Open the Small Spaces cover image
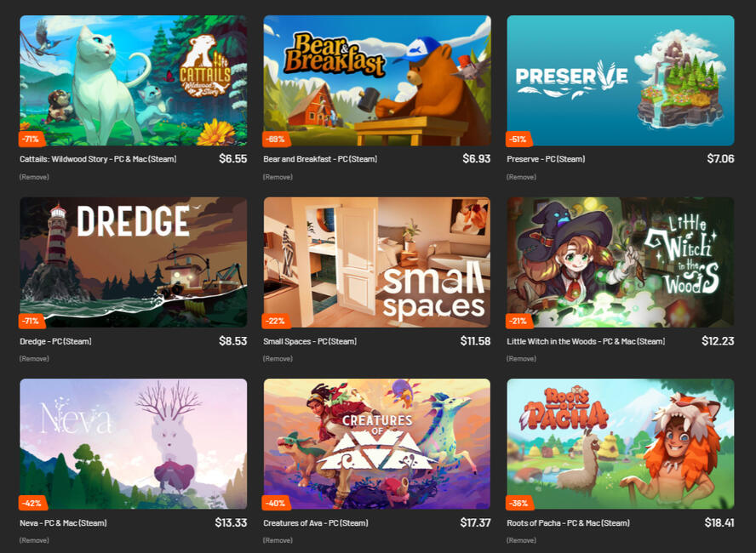The height and width of the screenshot is (553, 756). pyautogui.click(x=377, y=262)
